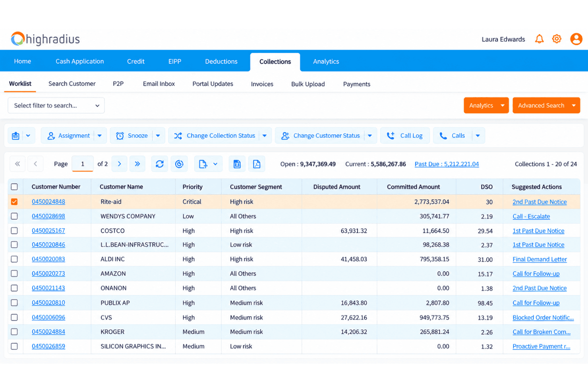Screen dimensions: 588x392
Task: Expand the Change Customer Status dropdown arrow
Action: coord(370,136)
